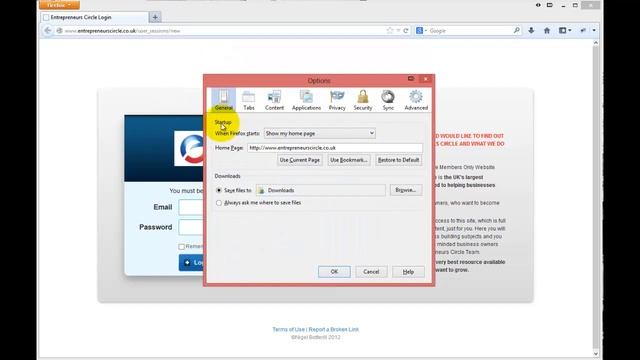The width and height of the screenshot is (640, 360).
Task: Open the bookmarks menu toolbar icon
Action: pyautogui.click(x=565, y=31)
